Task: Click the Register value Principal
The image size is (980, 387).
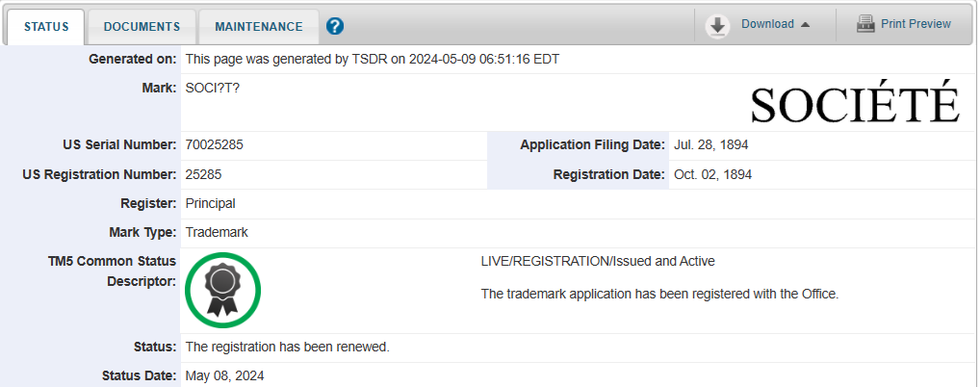Action: pyautogui.click(x=210, y=204)
